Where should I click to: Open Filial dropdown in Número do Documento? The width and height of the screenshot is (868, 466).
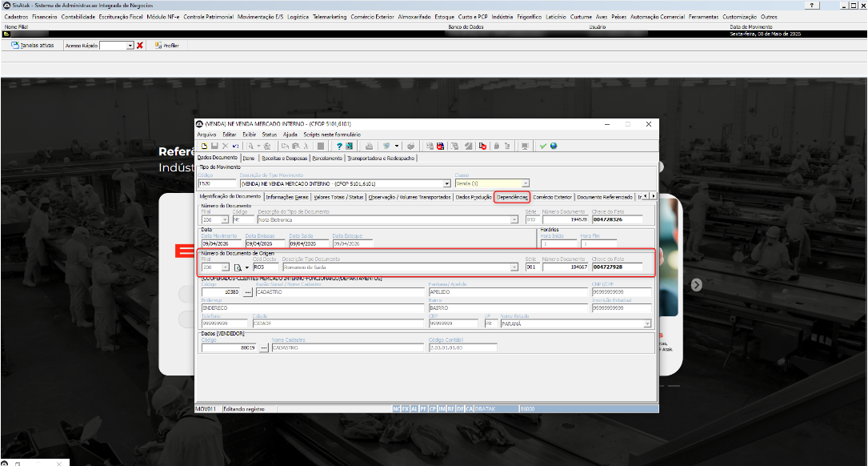pyautogui.click(x=225, y=220)
